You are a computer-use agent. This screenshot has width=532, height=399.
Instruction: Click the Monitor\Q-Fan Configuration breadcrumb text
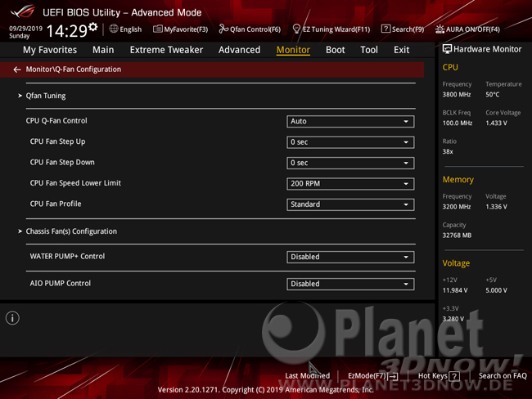(74, 69)
